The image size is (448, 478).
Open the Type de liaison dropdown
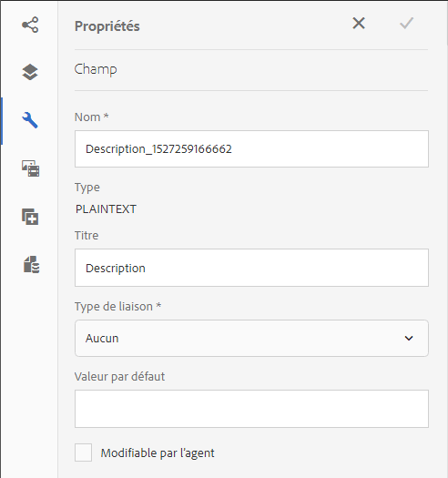pyautogui.click(x=251, y=338)
